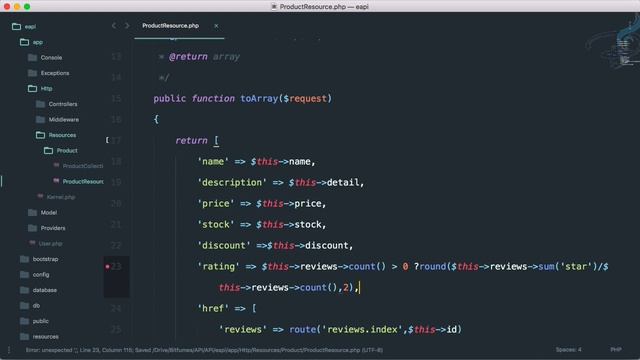Image resolution: width=640 pixels, height=360 pixels.
Task: Switch to ProductResource.php tab
Action: 171,26
